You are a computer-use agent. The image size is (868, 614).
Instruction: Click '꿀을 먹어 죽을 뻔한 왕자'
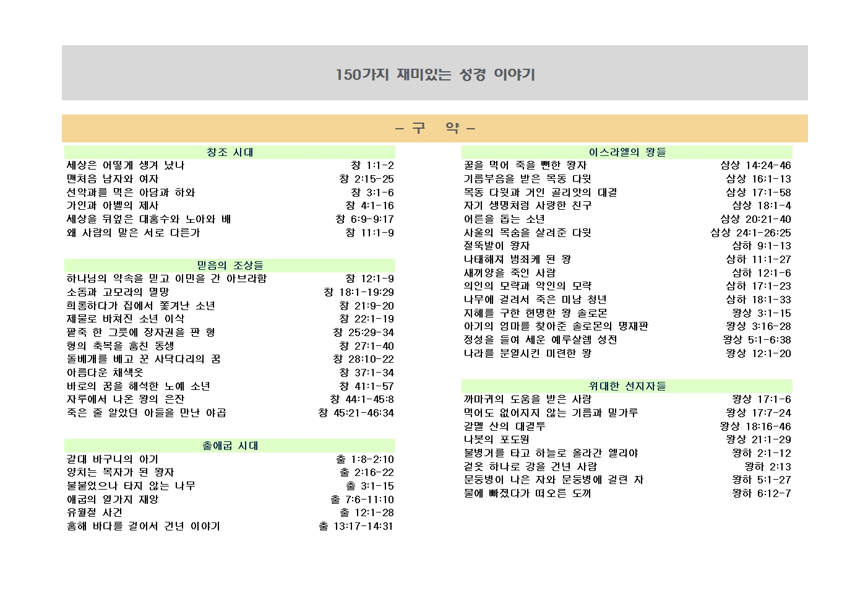click(x=525, y=165)
